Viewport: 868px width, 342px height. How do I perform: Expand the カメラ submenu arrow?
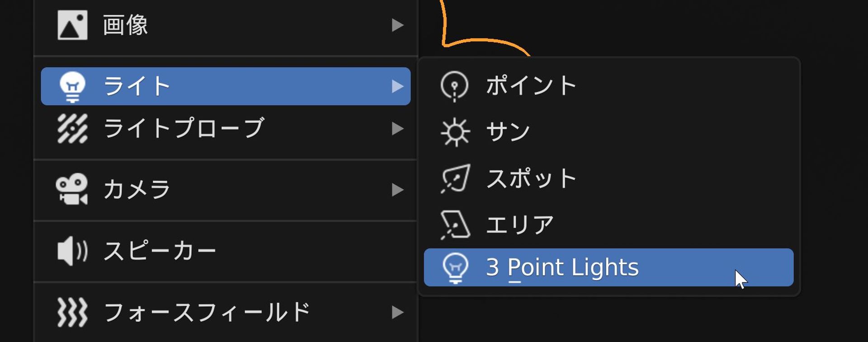pos(397,190)
